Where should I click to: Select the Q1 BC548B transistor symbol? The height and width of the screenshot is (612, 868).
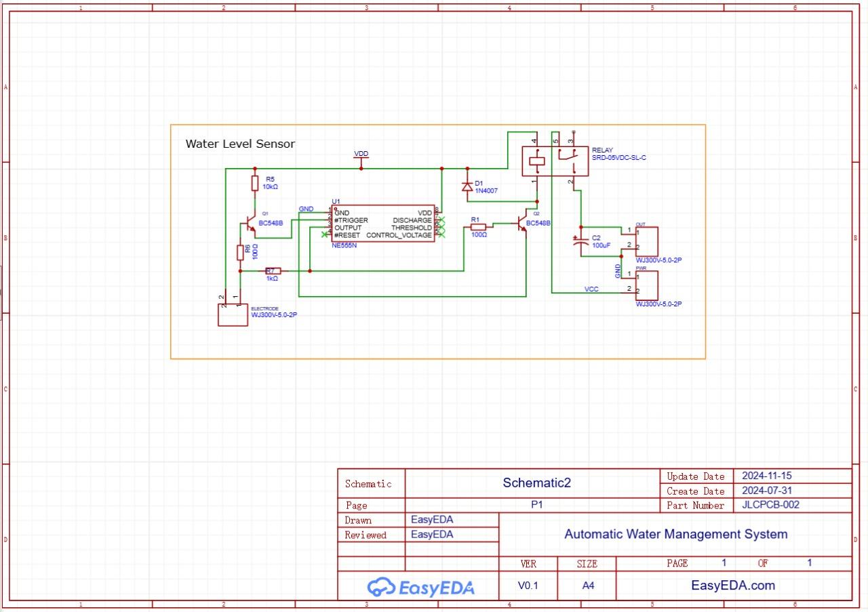[x=250, y=225]
